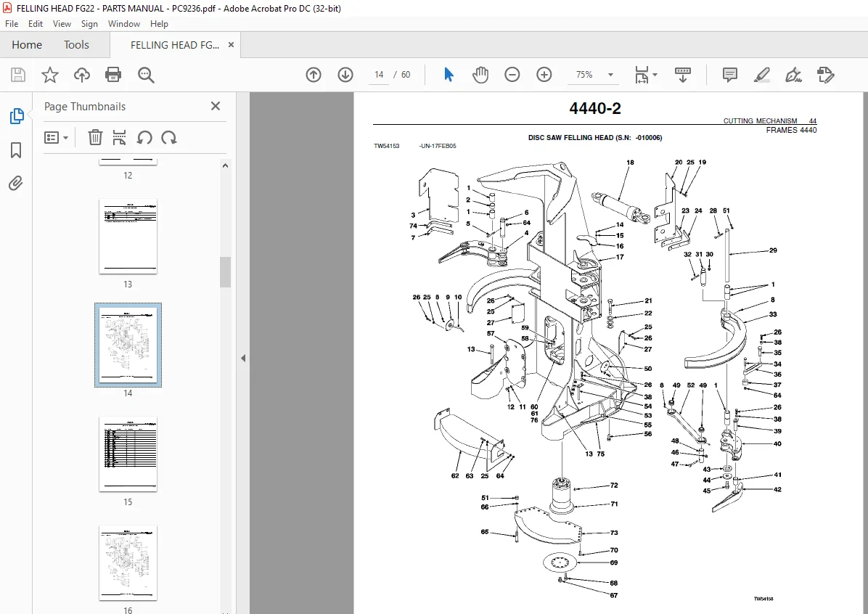Click the Save file icon

[x=17, y=75]
